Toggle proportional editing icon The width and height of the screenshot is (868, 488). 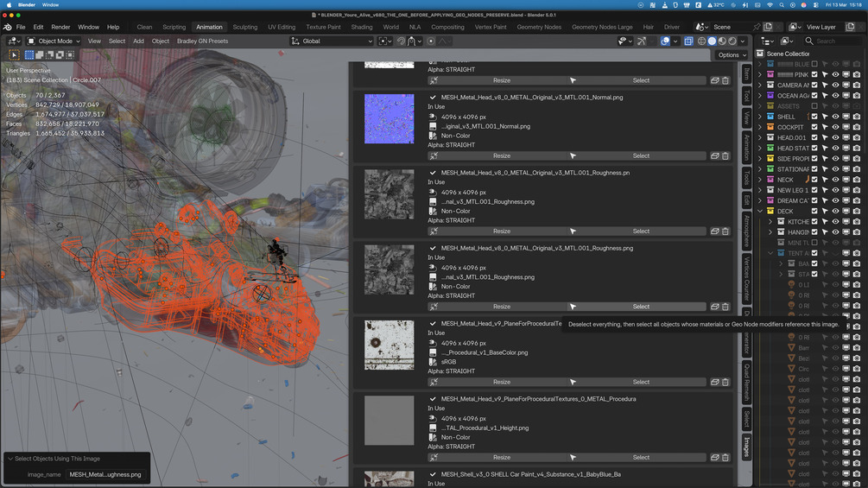(431, 41)
